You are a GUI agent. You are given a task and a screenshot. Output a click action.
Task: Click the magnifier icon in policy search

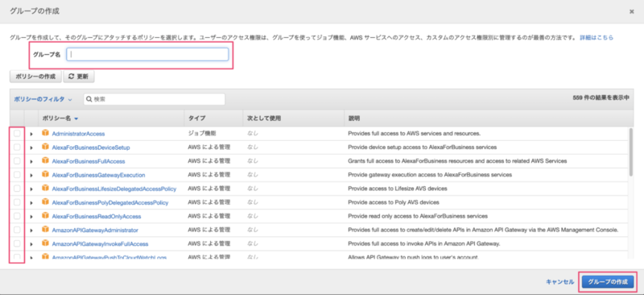tap(89, 99)
